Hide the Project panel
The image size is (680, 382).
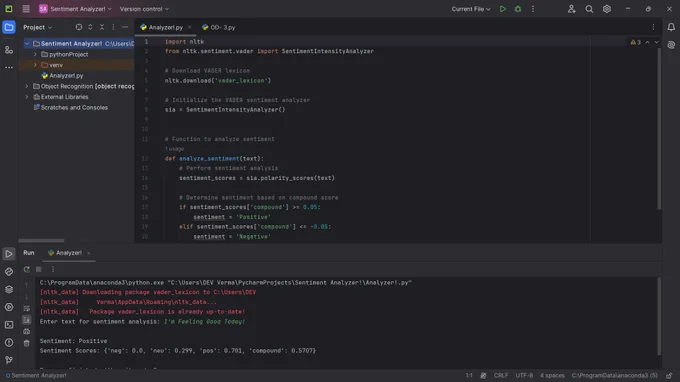125,27
